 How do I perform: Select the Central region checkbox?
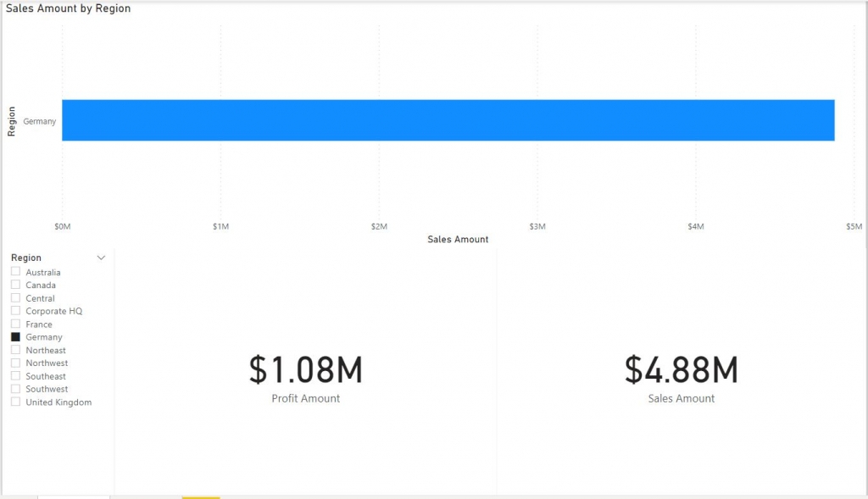pos(14,297)
